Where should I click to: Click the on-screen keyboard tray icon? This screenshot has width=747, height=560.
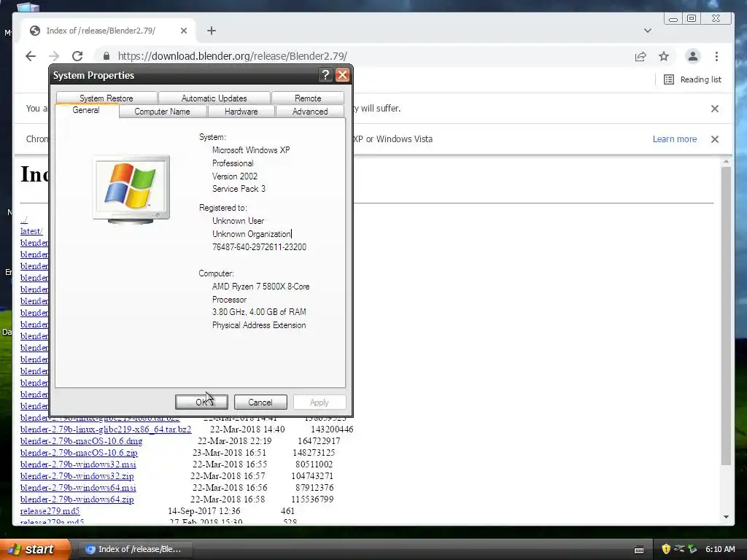click(639, 550)
